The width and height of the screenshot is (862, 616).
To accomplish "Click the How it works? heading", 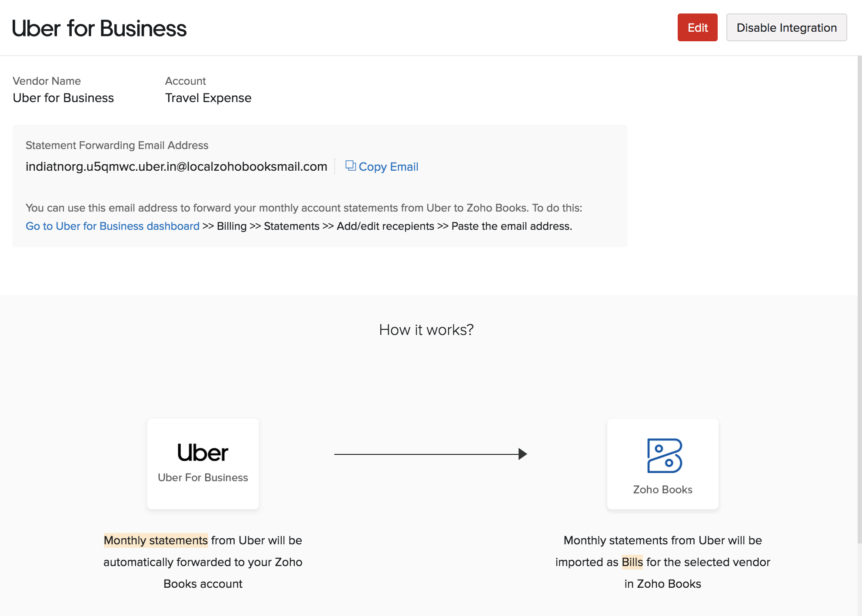I will (x=426, y=330).
